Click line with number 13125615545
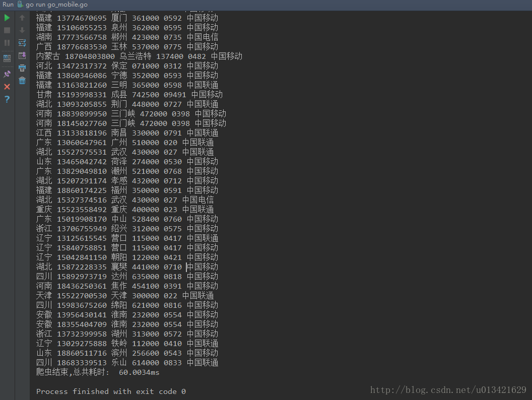Viewport: 532px width, 400px height. 127,238
